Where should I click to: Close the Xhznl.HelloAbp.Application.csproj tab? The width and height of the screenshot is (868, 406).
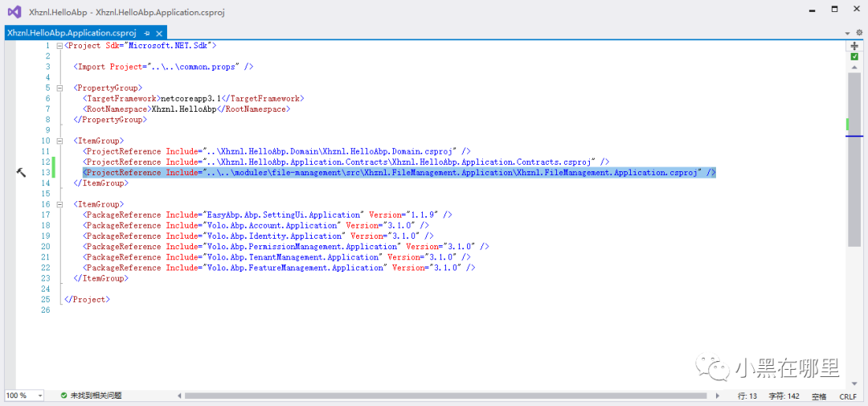pyautogui.click(x=159, y=33)
